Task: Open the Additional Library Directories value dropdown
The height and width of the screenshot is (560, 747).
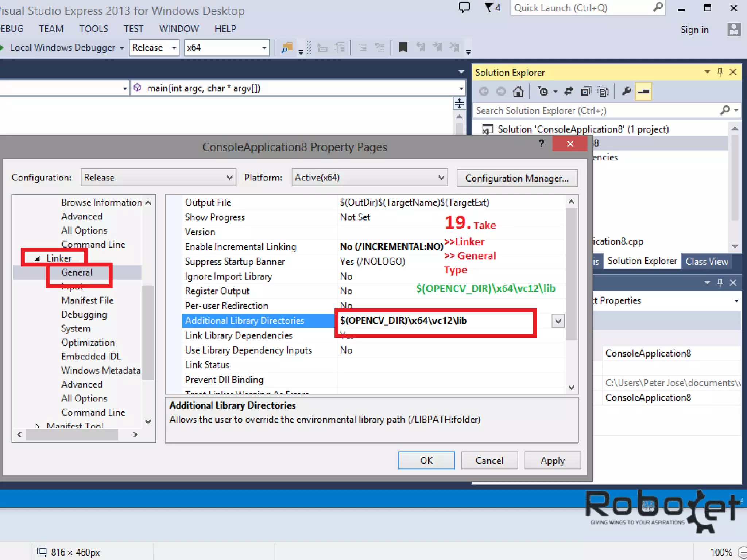Action: pyautogui.click(x=558, y=321)
